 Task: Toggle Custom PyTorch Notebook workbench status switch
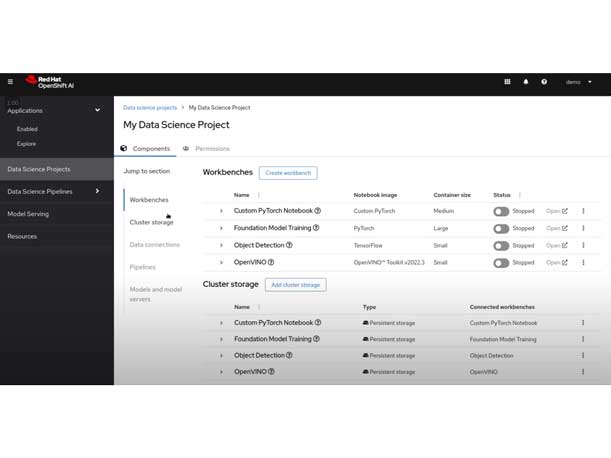click(501, 211)
